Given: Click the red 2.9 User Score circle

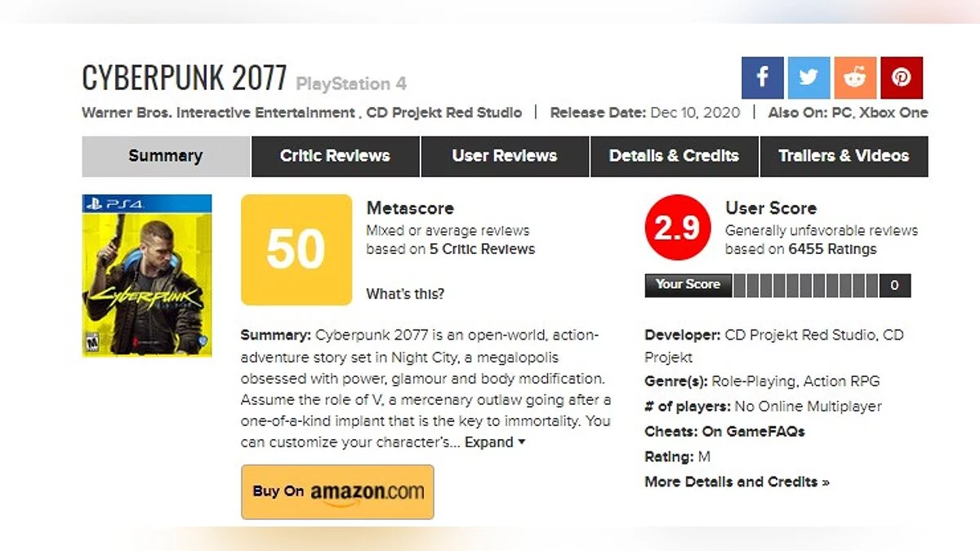Looking at the screenshot, I should click(x=677, y=229).
